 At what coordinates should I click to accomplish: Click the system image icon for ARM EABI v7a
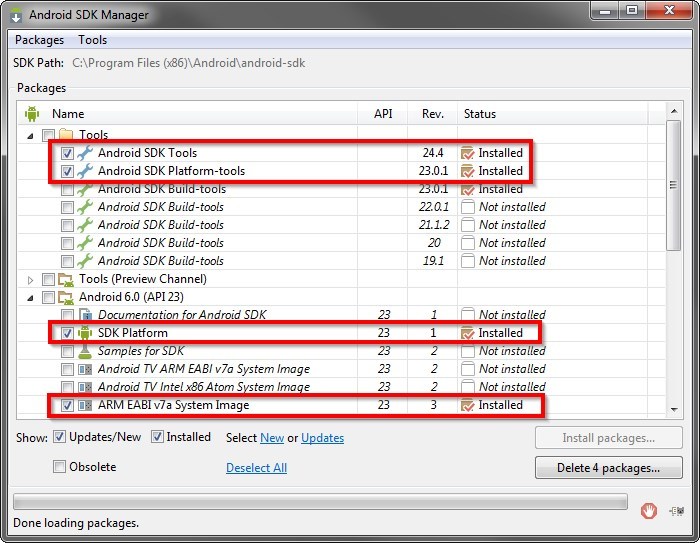click(85, 405)
